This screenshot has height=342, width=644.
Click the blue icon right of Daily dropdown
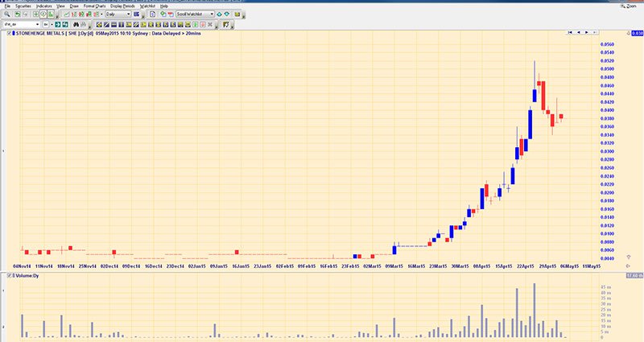click(136, 14)
